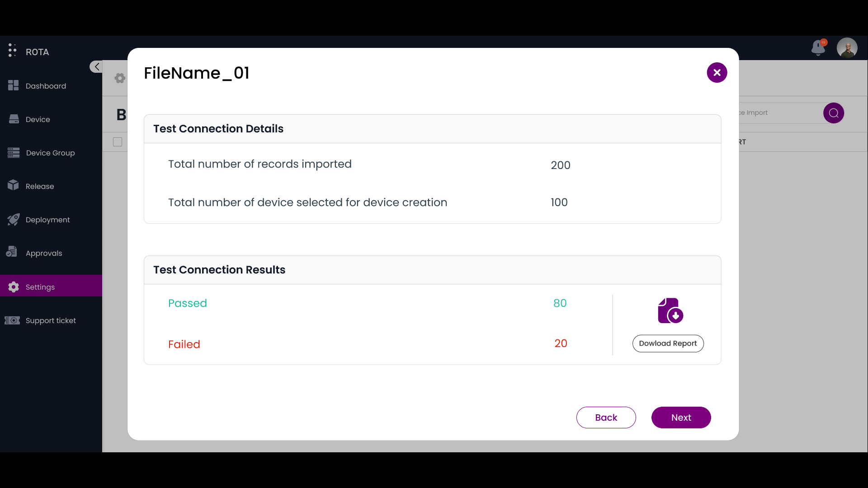Click the notification bell icon

[818, 47]
